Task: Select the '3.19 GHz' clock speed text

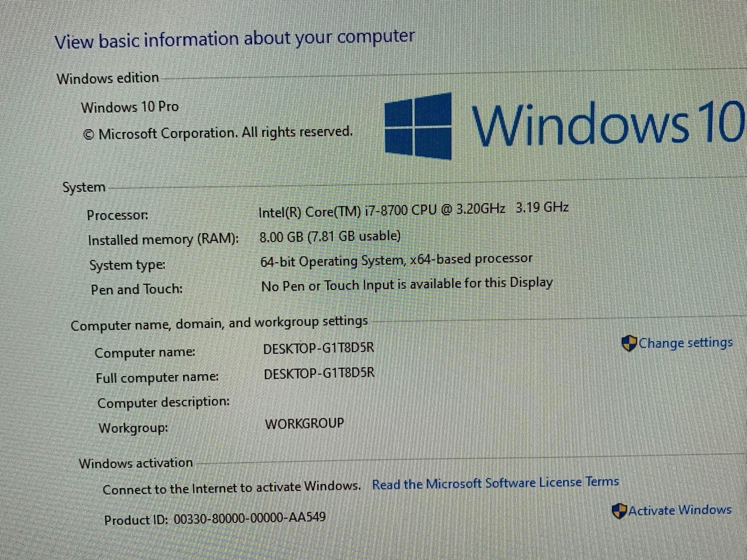Action: [542, 207]
